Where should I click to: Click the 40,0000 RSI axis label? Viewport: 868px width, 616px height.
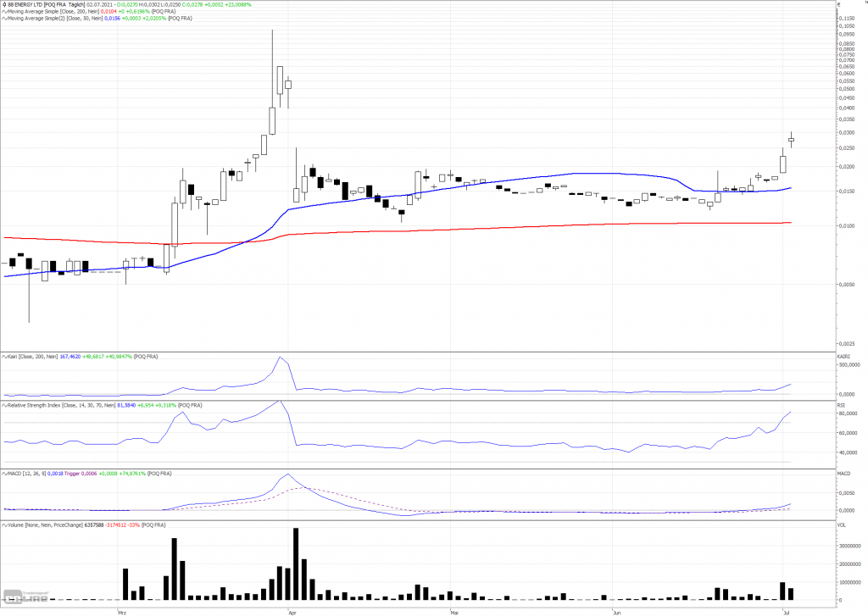848,452
